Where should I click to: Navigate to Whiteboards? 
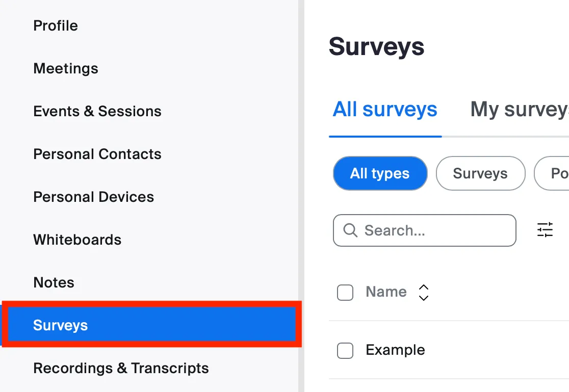[x=77, y=240]
